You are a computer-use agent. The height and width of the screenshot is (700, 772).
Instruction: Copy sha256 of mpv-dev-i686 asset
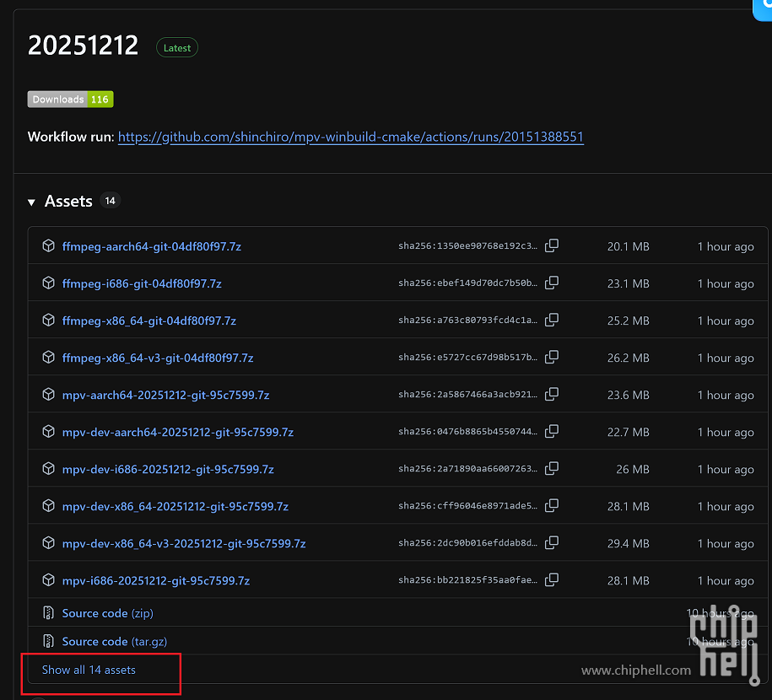[552, 469]
